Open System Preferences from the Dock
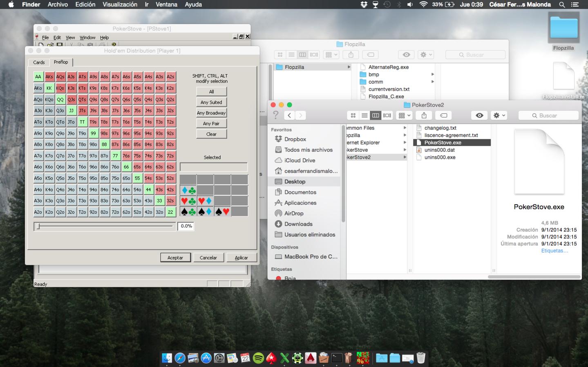 coord(219,358)
